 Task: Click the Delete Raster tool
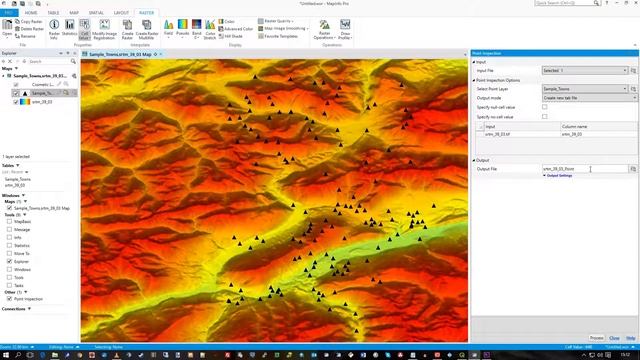click(x=29, y=29)
